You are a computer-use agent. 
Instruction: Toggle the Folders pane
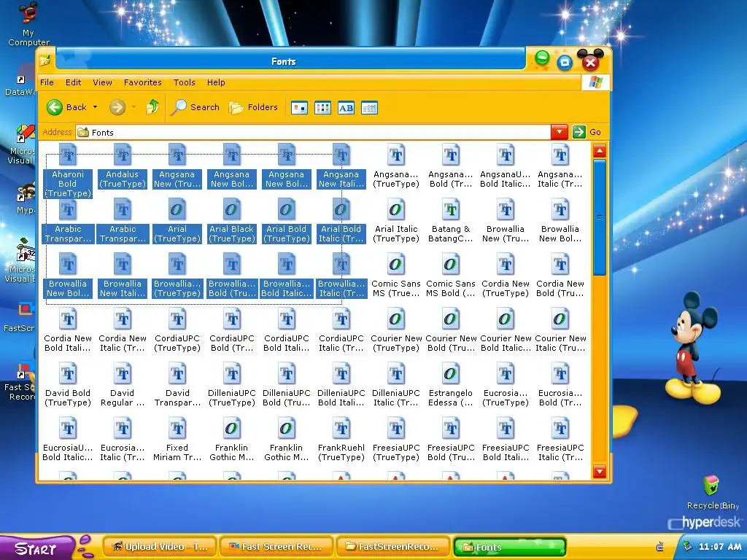[253, 107]
